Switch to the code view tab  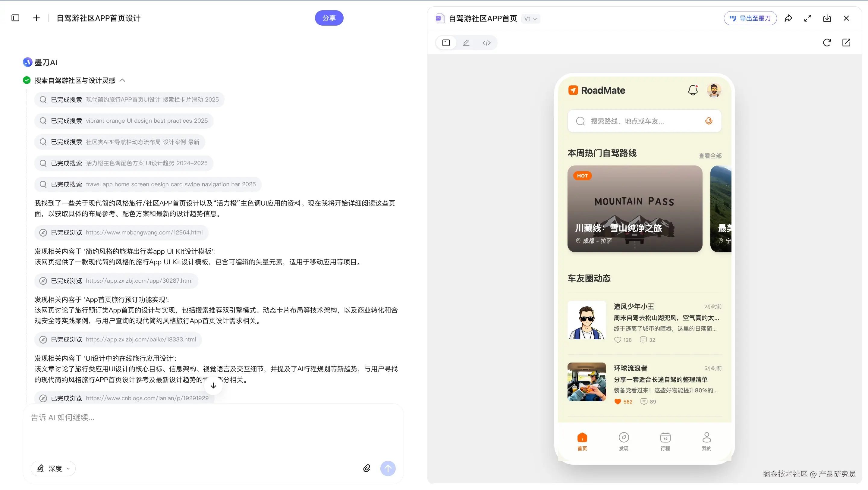coord(486,43)
